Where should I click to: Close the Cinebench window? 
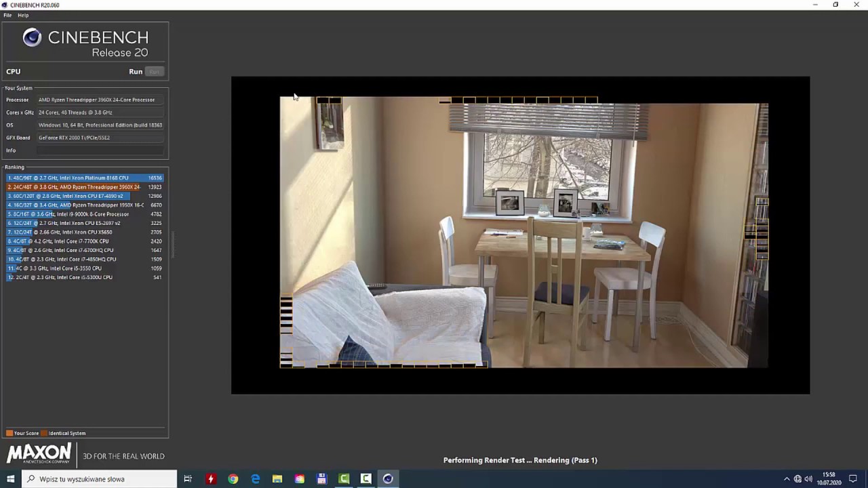point(856,5)
